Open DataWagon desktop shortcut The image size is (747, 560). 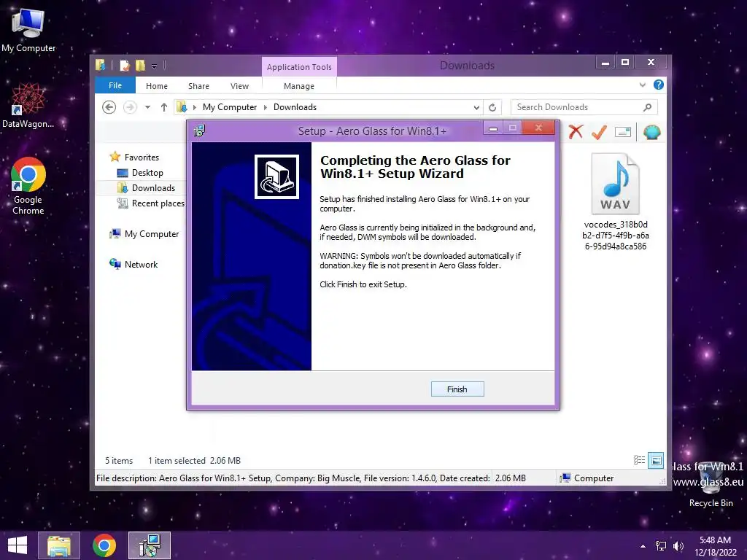coord(28,106)
